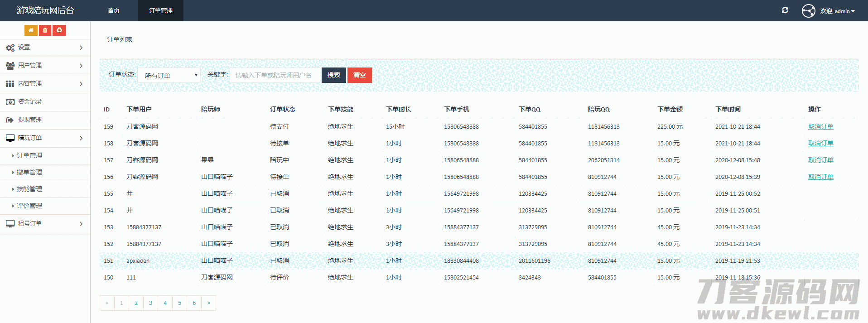Expand the 租号订单 sidebar section
Viewport: 868px width, 323px height.
point(45,224)
